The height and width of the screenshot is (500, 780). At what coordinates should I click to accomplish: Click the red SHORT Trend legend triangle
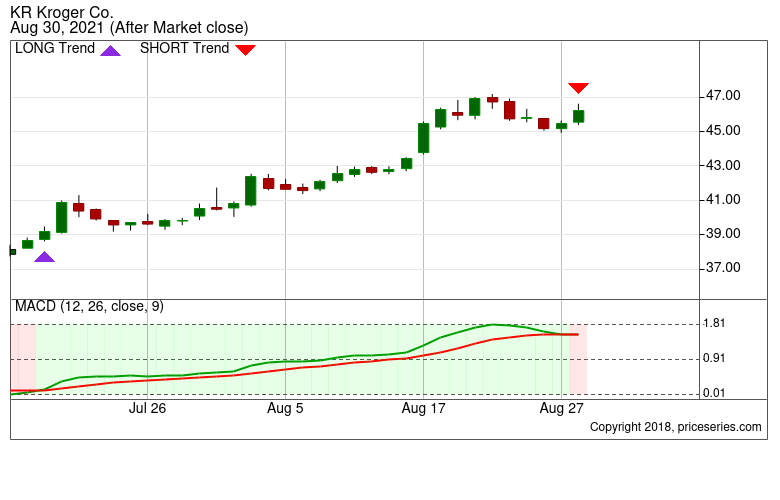pyautogui.click(x=245, y=50)
